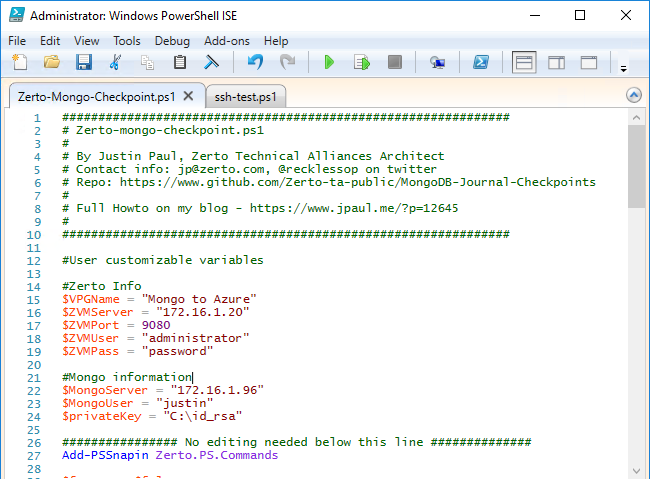Start PowerShell.exe in separate window icon
Screen dimensions: 650x479
[x=481, y=63]
